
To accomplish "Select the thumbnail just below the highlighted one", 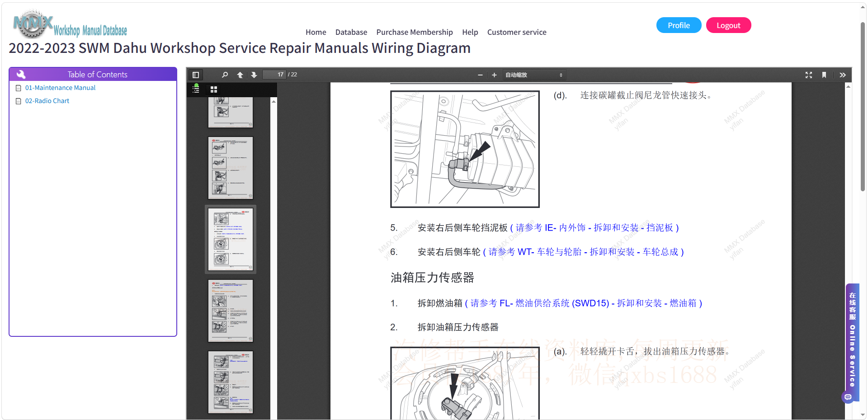I will tap(231, 311).
